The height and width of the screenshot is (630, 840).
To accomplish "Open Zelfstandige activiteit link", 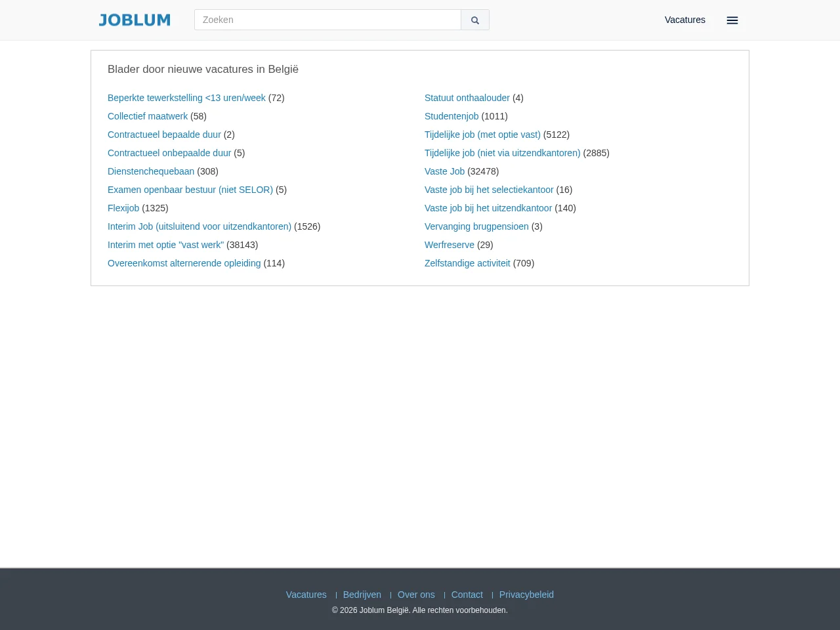I will coord(467,263).
